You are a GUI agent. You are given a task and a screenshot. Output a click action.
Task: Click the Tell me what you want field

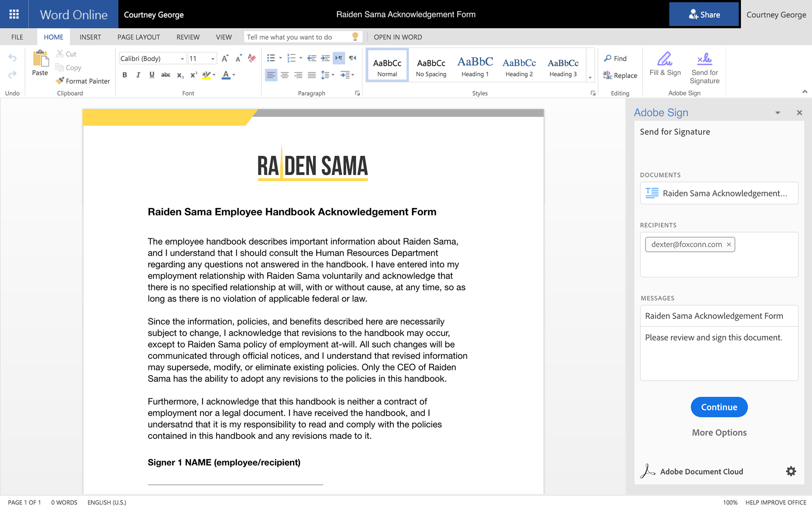302,37
